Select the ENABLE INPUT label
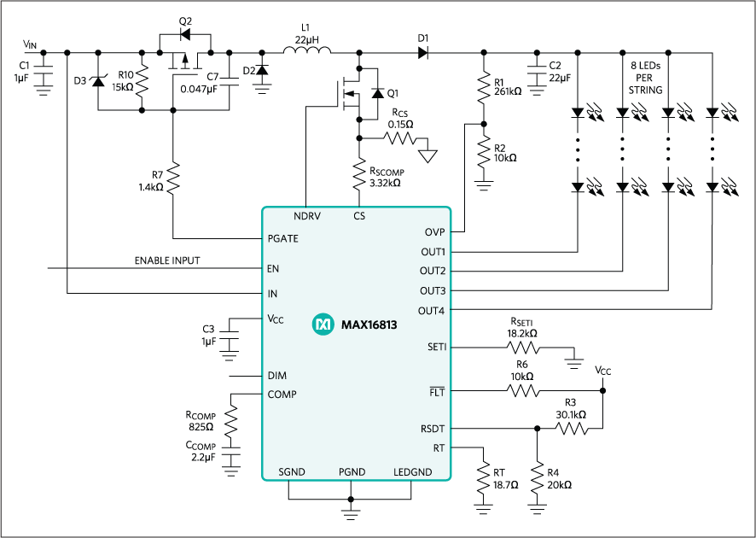This screenshot has height=538, width=756. point(167,260)
